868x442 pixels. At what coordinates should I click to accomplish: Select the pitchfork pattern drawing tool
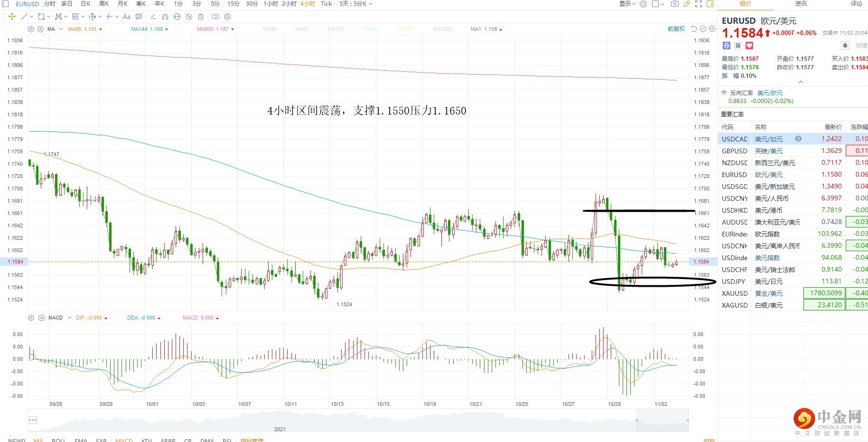(58, 17)
